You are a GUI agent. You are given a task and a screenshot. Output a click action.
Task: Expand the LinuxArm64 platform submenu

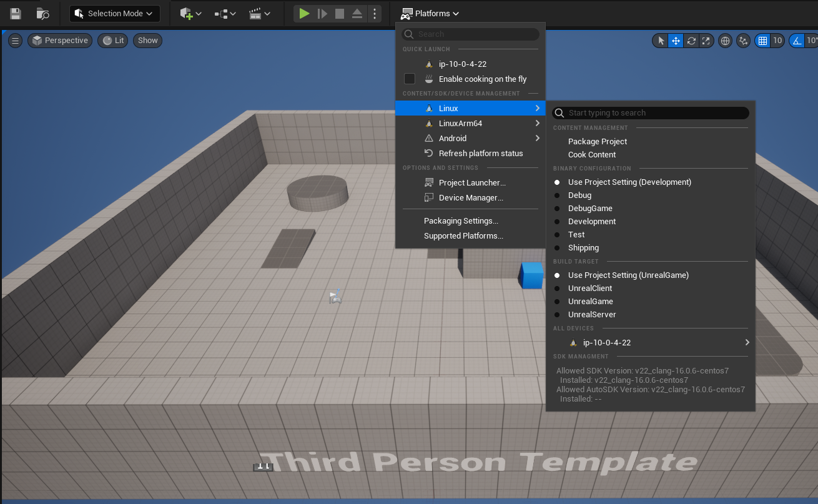470,123
